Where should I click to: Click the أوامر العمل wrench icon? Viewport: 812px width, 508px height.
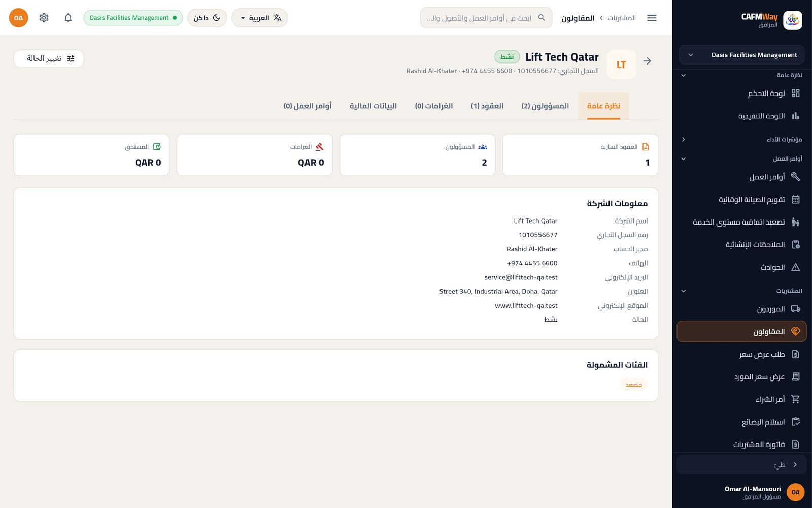point(795,177)
